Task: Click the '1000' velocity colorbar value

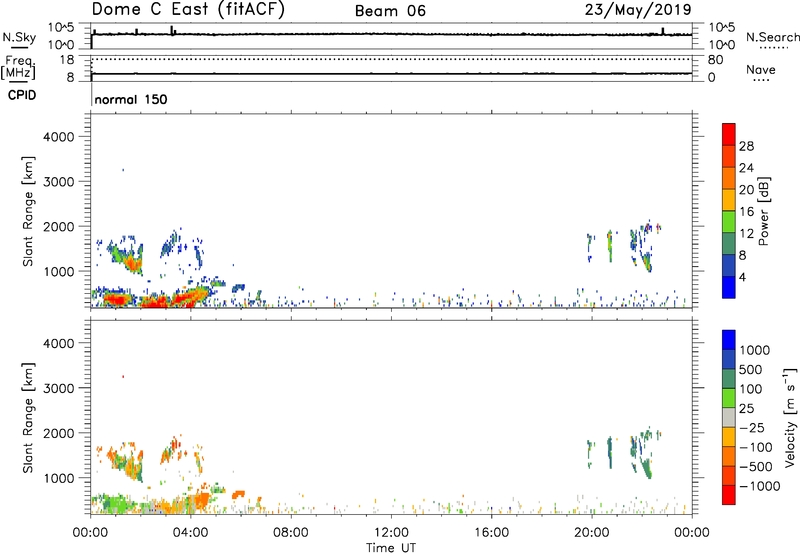Action: [754, 350]
